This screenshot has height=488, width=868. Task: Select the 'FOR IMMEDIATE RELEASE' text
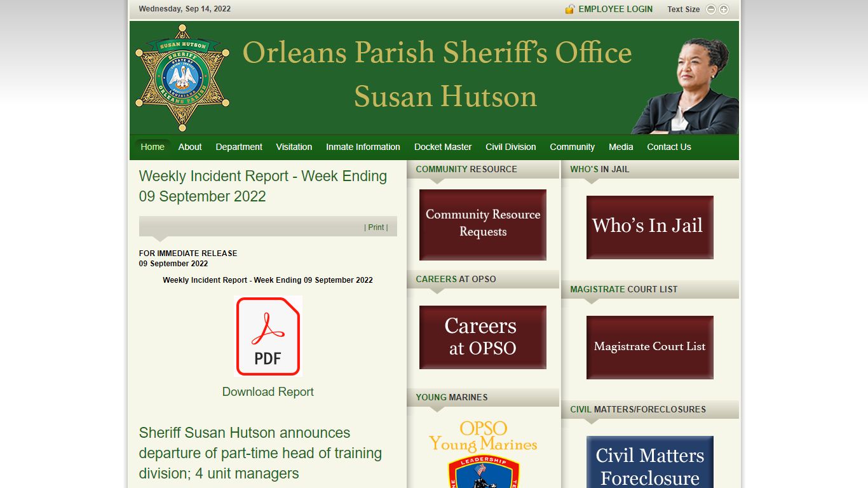click(188, 254)
